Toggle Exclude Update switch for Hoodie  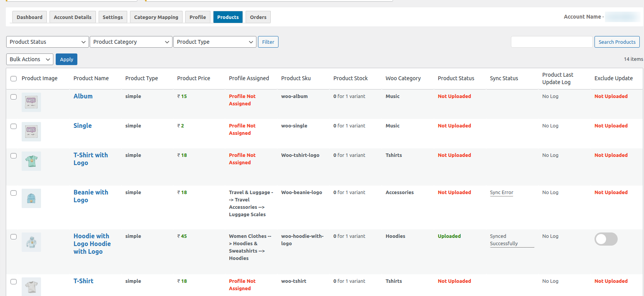(x=606, y=239)
